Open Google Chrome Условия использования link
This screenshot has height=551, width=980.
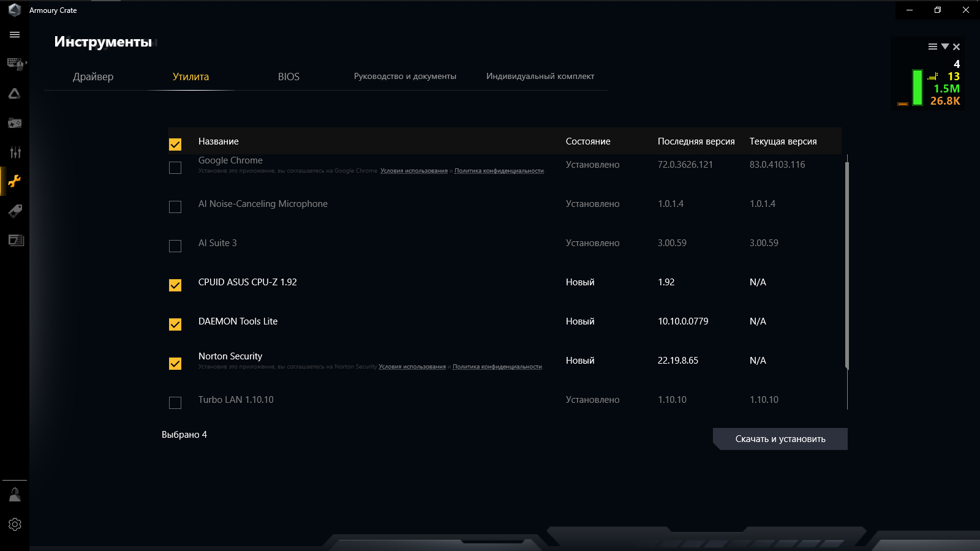click(414, 171)
